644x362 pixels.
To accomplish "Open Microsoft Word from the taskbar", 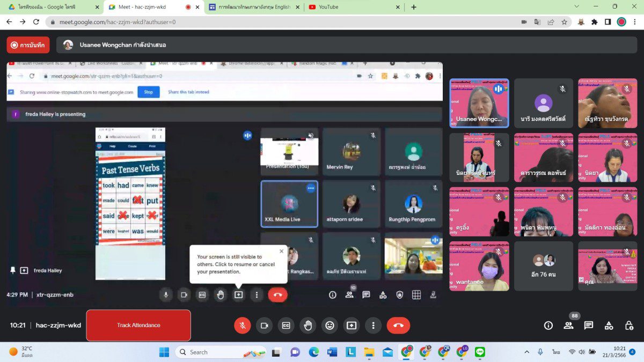I will pyautogui.click(x=332, y=352).
